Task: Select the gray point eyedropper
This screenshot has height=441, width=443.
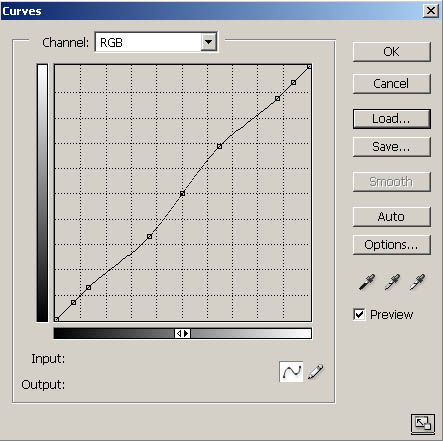Action: (392, 282)
